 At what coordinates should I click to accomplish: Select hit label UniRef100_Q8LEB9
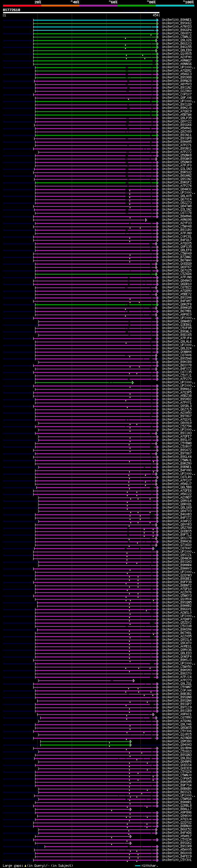pos(176,50)
